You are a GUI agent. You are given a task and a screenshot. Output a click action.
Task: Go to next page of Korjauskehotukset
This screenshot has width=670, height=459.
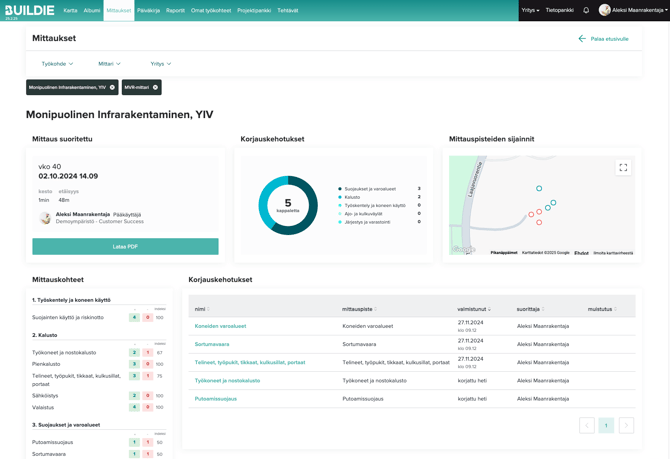click(626, 425)
